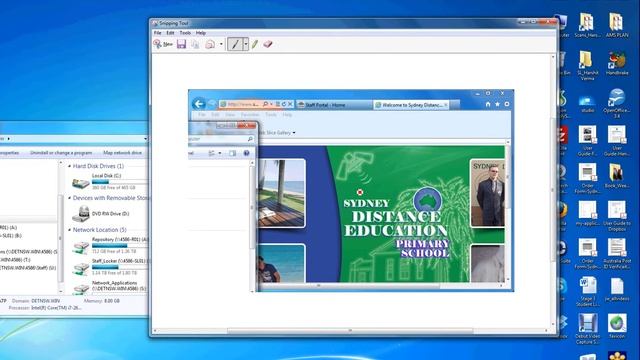Select the Staff_Locker network drive icon
This screenshot has height=360, width=640.
tap(80, 269)
